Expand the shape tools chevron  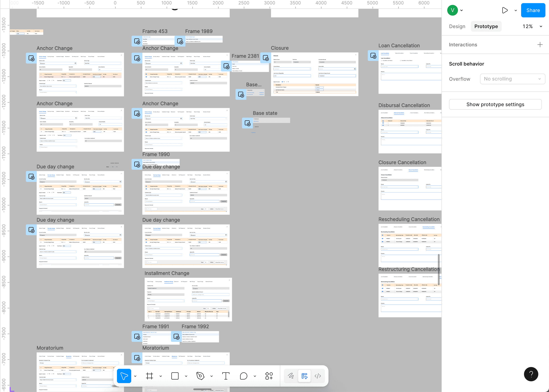coord(186,376)
